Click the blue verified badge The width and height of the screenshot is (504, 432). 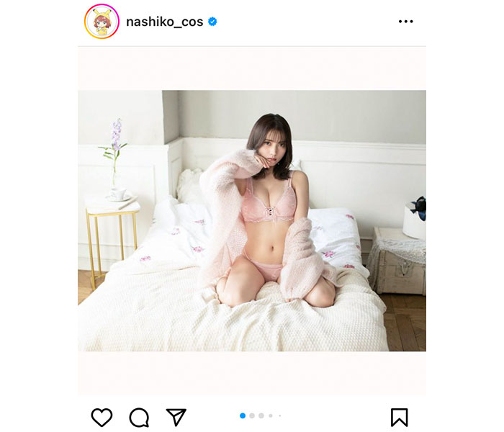coord(212,22)
